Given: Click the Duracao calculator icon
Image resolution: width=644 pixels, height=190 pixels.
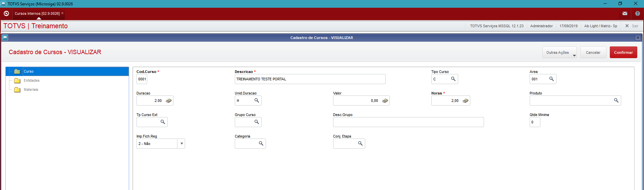Looking at the screenshot, I should 169,101.
